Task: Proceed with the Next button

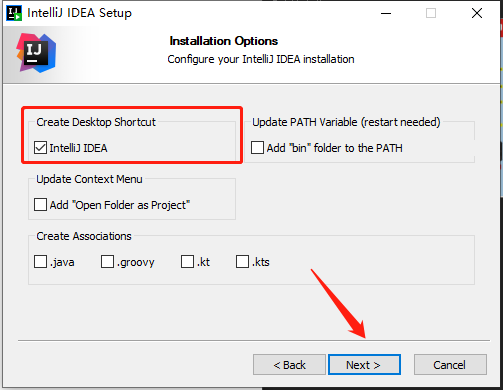Action: click(364, 365)
